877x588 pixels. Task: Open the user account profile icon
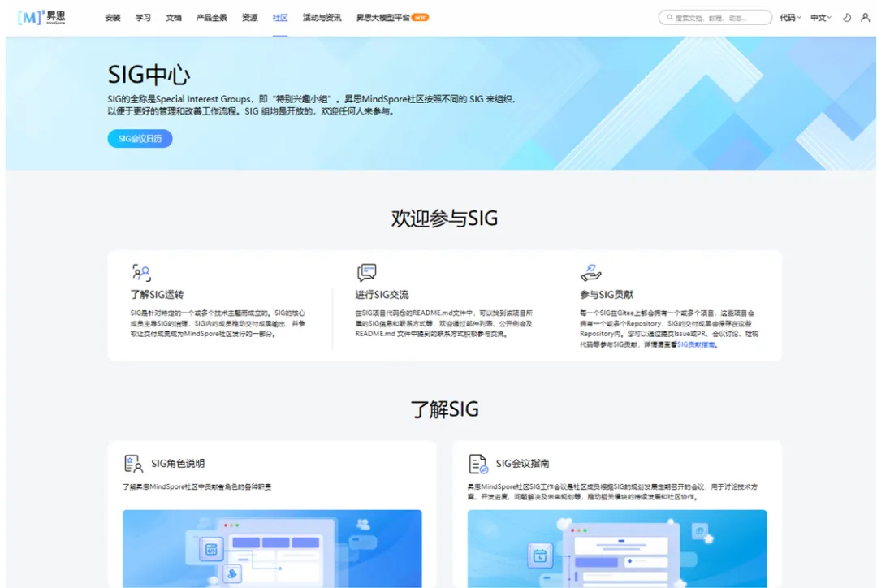pos(865,18)
